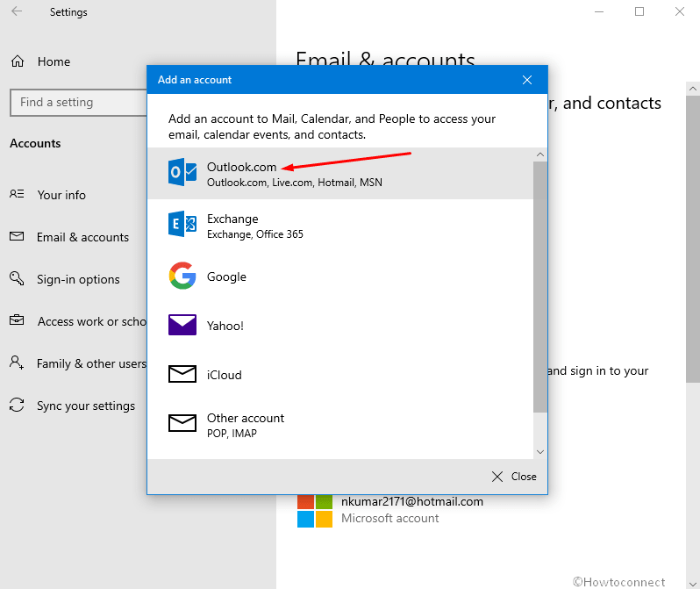Click the Close button at dialog bottom
This screenshot has width=700, height=589.
point(514,477)
